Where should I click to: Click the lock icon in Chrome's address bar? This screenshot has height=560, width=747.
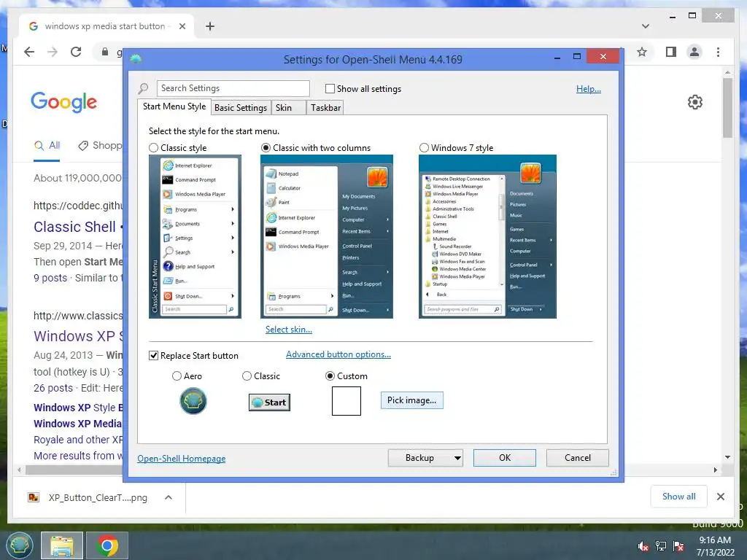105,52
